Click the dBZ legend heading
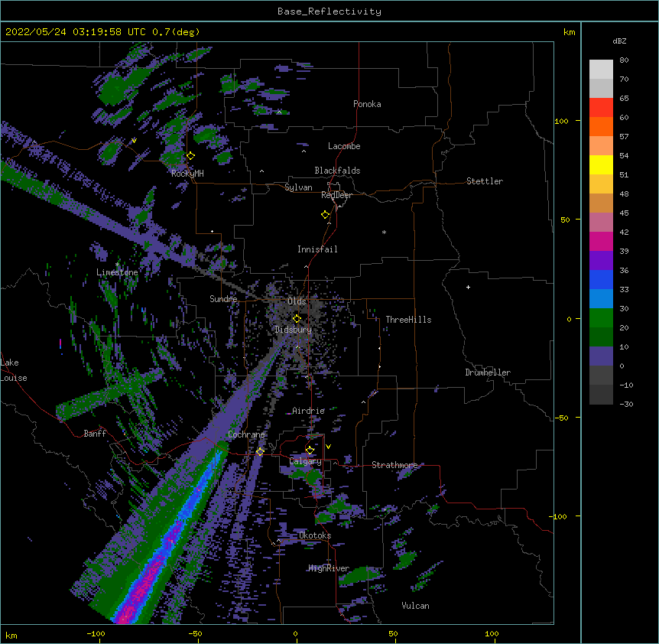 pyautogui.click(x=619, y=41)
